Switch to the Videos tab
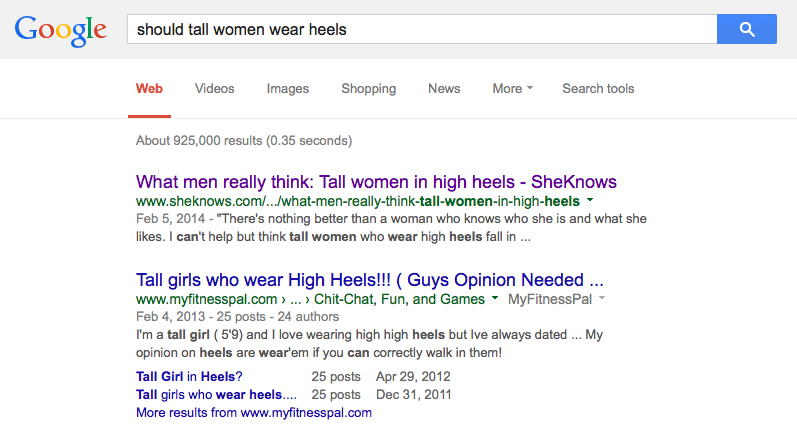797x437 pixels. pos(214,88)
